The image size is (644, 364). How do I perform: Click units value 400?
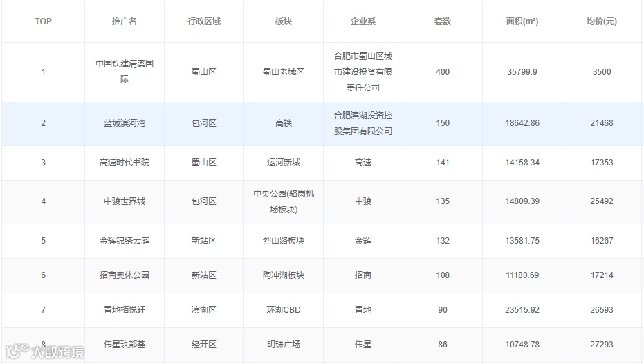(x=443, y=72)
